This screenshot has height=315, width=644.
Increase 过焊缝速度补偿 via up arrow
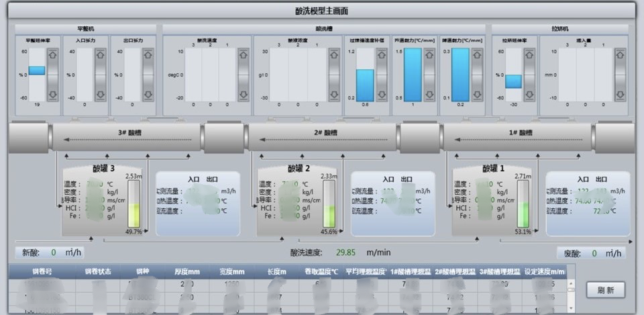(x=382, y=54)
